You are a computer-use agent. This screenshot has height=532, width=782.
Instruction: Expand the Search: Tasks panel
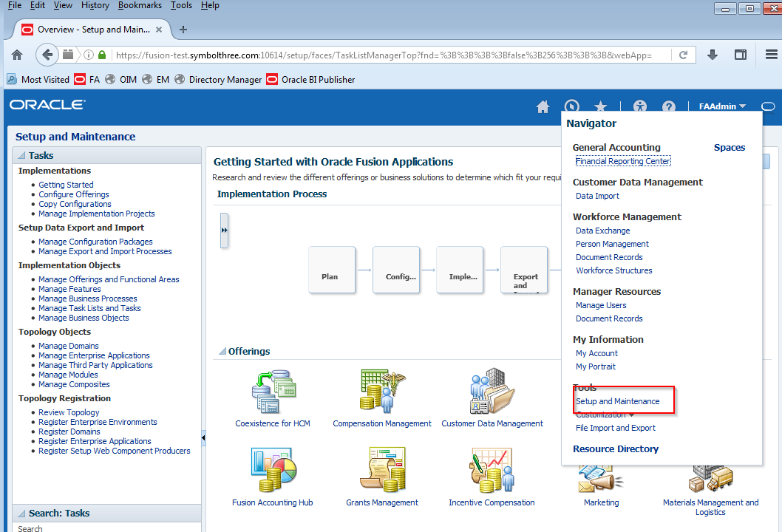point(21,514)
